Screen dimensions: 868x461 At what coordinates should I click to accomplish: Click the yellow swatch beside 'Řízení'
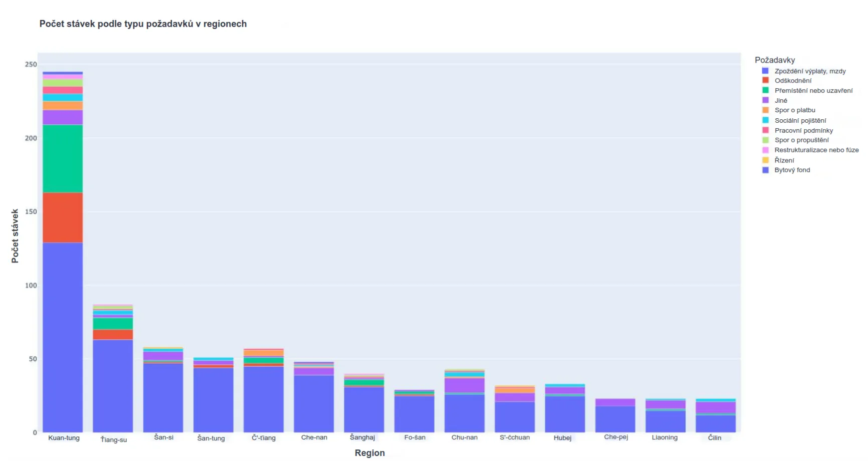(765, 160)
